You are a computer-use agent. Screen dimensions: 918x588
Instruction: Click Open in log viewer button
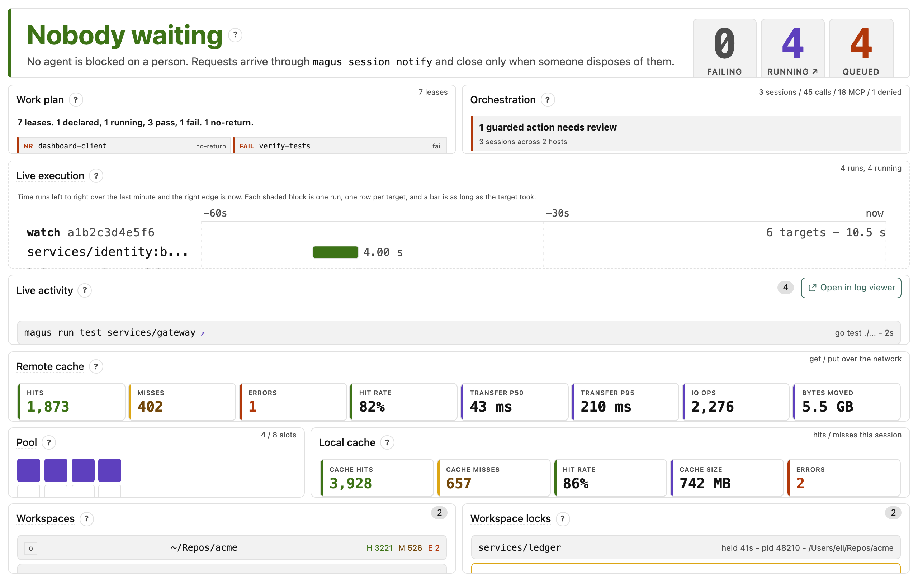click(851, 288)
